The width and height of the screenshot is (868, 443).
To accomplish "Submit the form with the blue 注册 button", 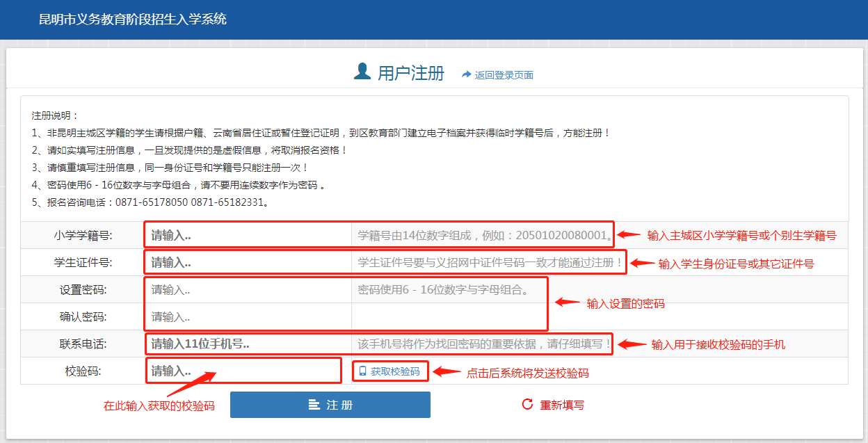I will 330,405.
